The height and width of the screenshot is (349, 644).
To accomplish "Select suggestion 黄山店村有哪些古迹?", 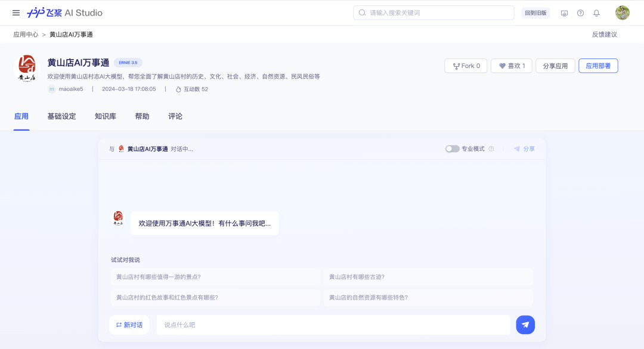I will click(x=428, y=277).
